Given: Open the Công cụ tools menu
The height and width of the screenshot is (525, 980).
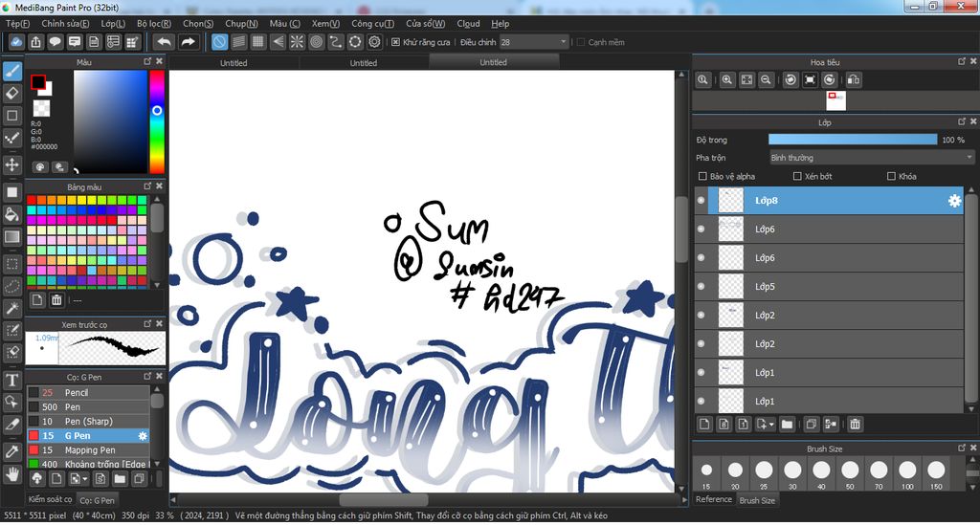Looking at the screenshot, I should click(372, 24).
